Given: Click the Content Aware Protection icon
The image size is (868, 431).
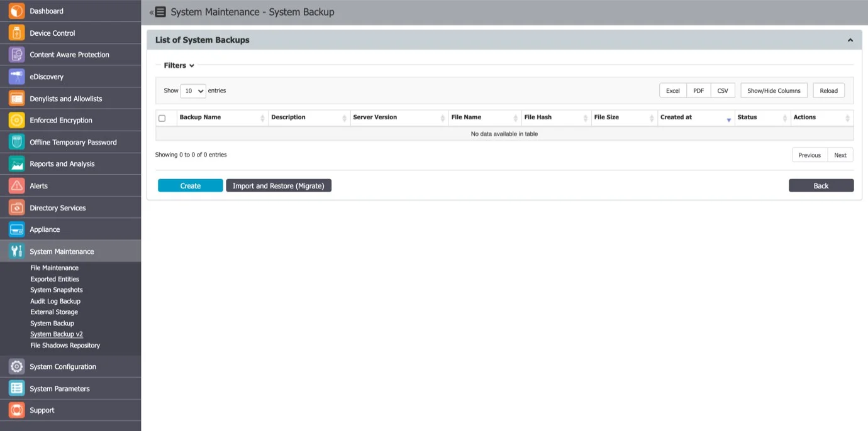Looking at the screenshot, I should coord(17,55).
